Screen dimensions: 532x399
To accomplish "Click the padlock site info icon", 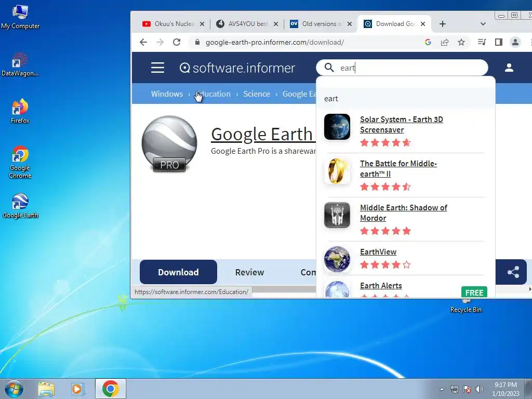I will [x=197, y=42].
